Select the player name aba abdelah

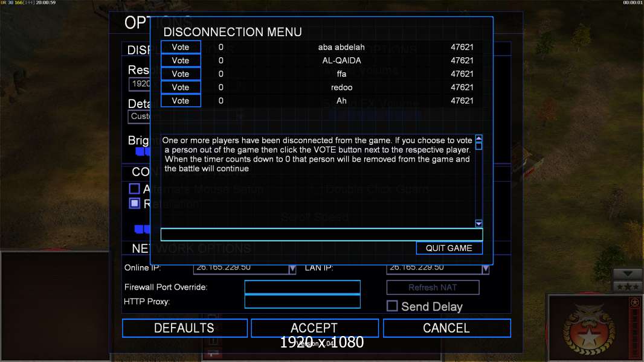pyautogui.click(x=341, y=47)
